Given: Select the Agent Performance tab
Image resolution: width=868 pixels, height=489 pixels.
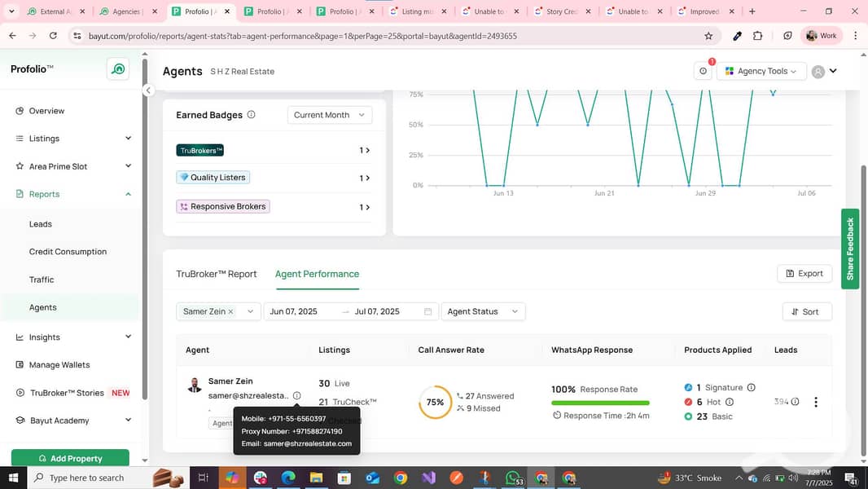Looking at the screenshot, I should point(318,274).
